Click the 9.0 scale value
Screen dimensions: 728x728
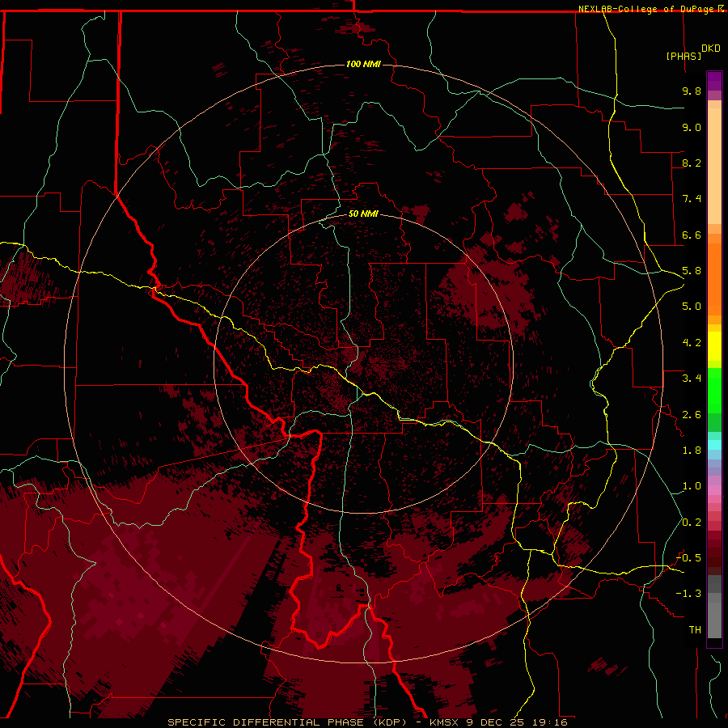click(x=692, y=127)
